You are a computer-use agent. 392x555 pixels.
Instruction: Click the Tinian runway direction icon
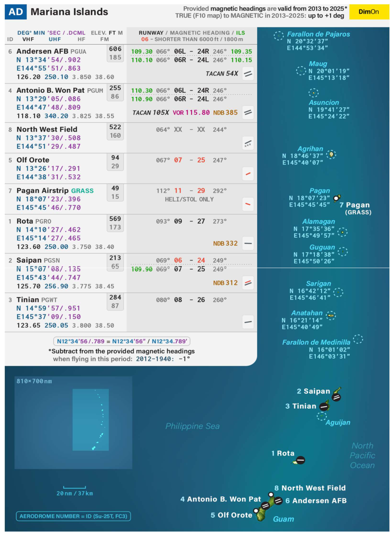pyautogui.click(x=248, y=322)
